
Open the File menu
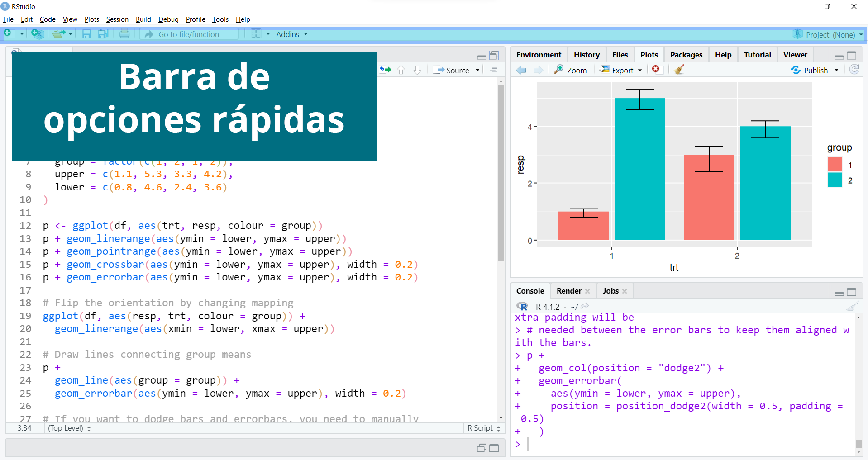pos(8,19)
